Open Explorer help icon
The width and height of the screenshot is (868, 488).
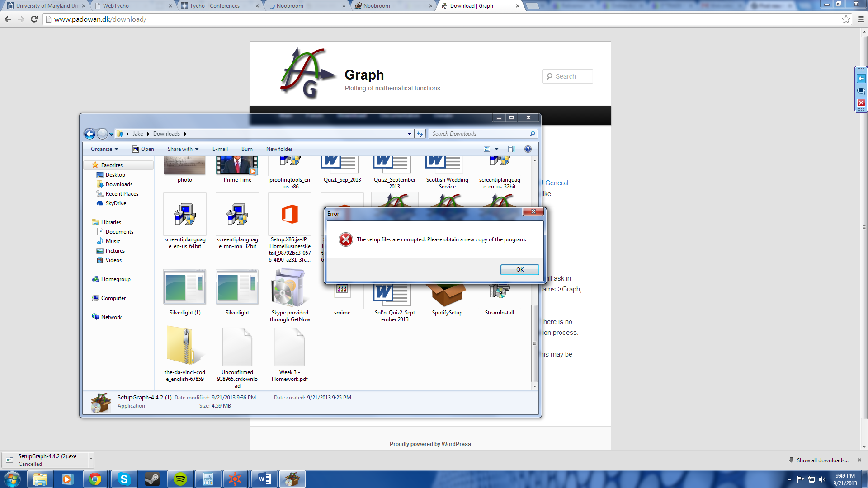tap(528, 149)
